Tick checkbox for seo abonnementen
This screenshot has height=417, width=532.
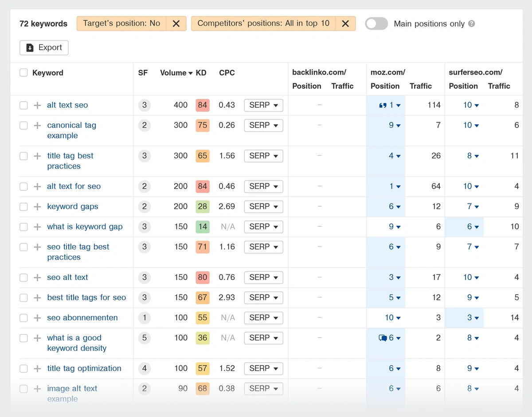pos(23,318)
